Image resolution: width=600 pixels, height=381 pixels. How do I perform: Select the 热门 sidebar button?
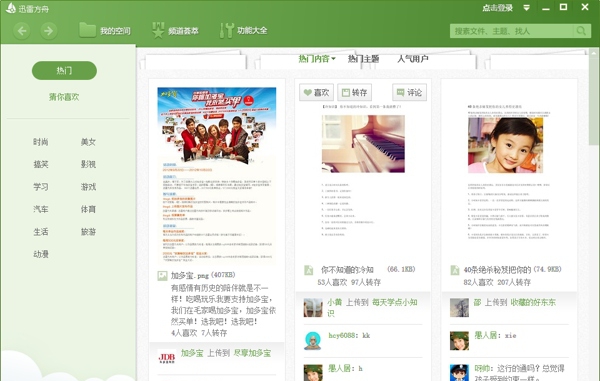(64, 70)
